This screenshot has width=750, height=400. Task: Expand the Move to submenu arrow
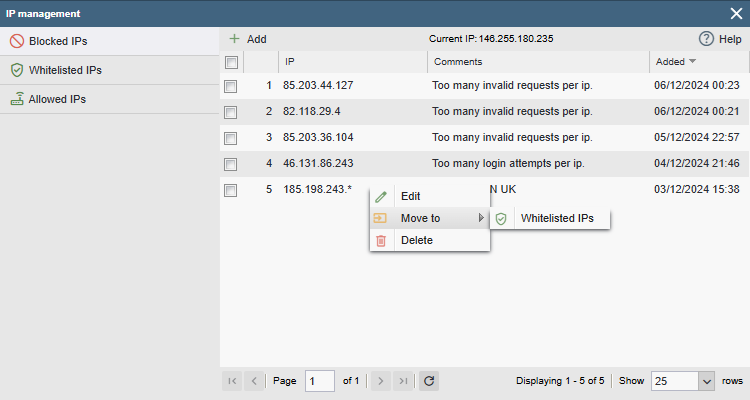[481, 218]
